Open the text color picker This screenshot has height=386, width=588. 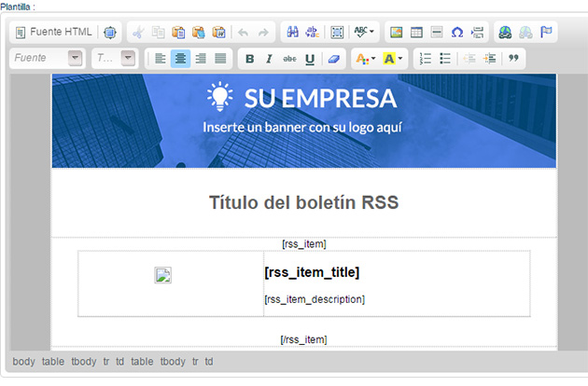tap(365, 59)
